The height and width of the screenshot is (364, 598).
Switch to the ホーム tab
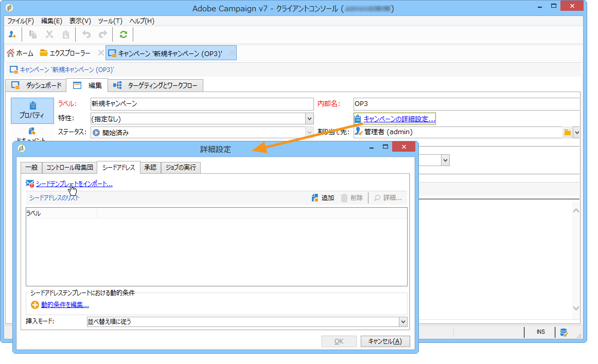click(20, 53)
